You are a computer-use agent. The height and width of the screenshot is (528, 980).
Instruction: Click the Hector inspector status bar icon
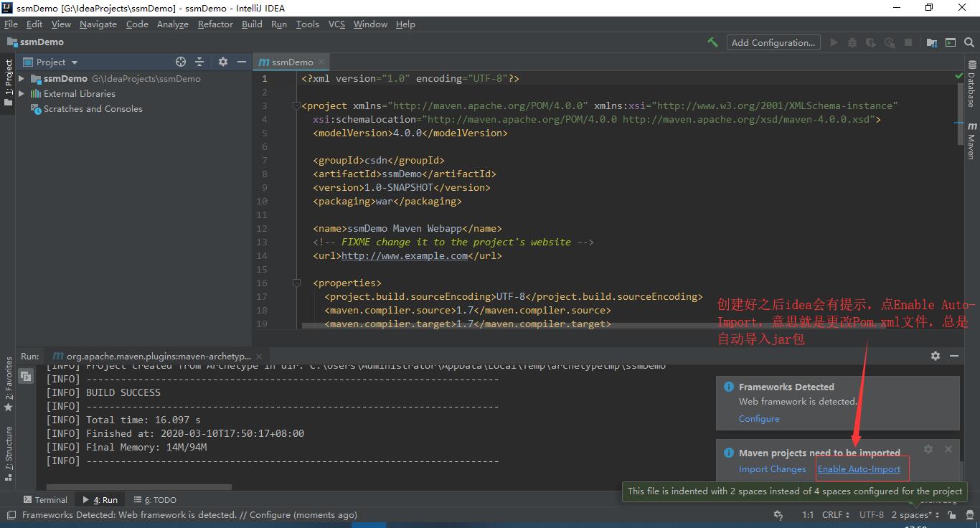[x=969, y=514]
